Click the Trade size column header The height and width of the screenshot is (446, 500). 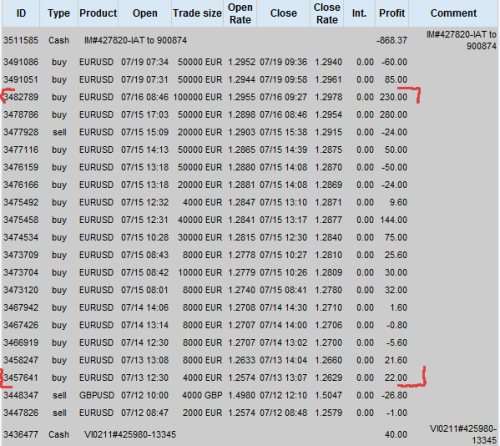[x=197, y=13]
